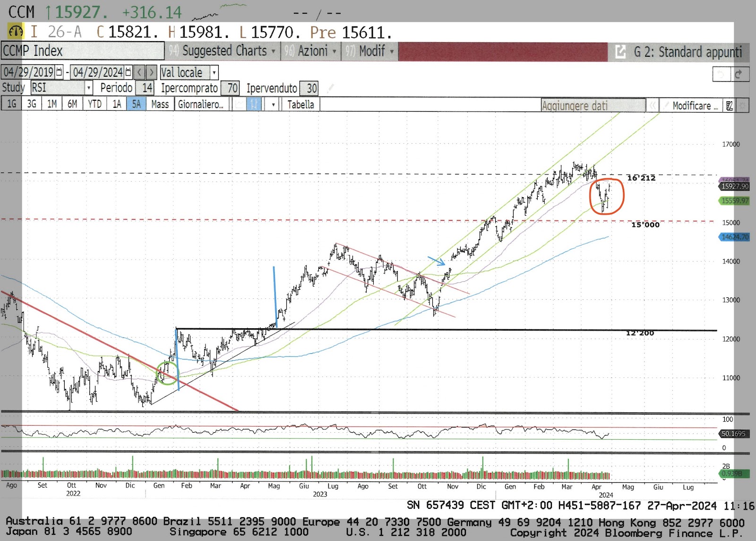Click the redo arrow icon

click(x=740, y=74)
